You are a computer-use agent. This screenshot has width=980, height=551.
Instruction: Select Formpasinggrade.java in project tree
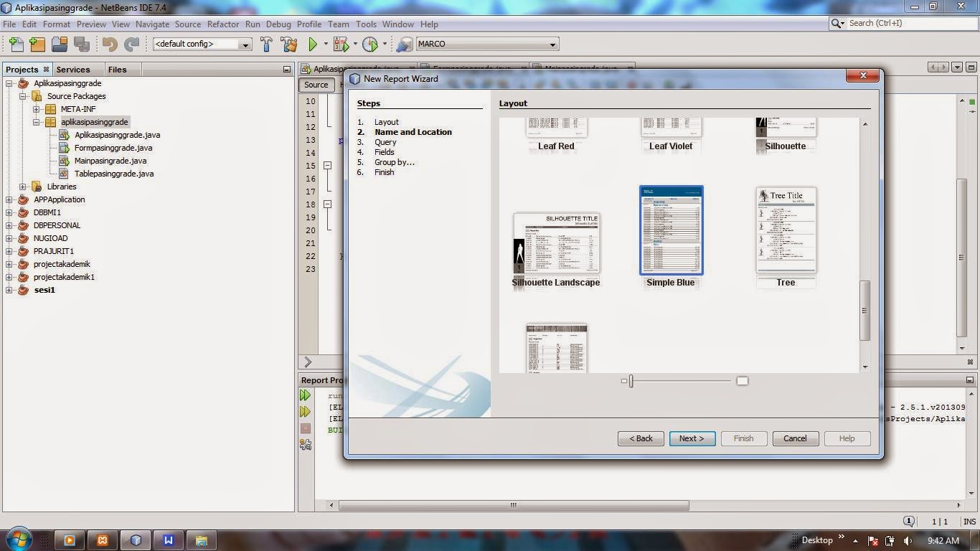click(x=113, y=148)
